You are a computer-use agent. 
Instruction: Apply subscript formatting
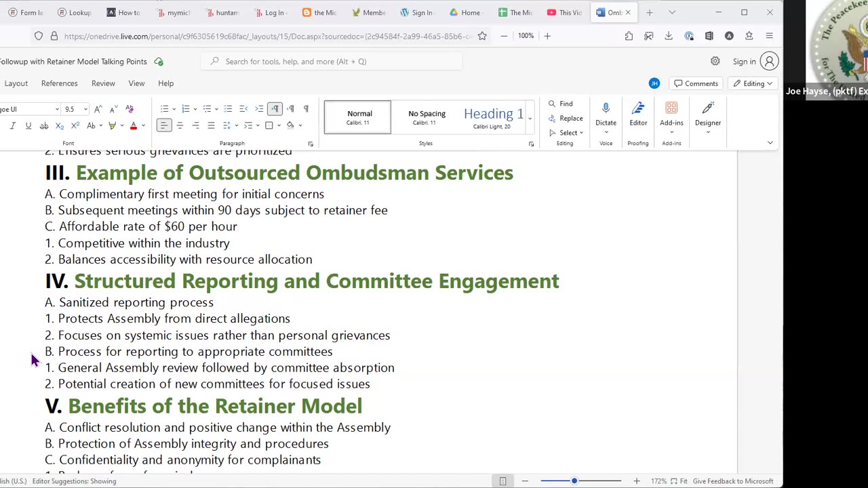coord(60,125)
